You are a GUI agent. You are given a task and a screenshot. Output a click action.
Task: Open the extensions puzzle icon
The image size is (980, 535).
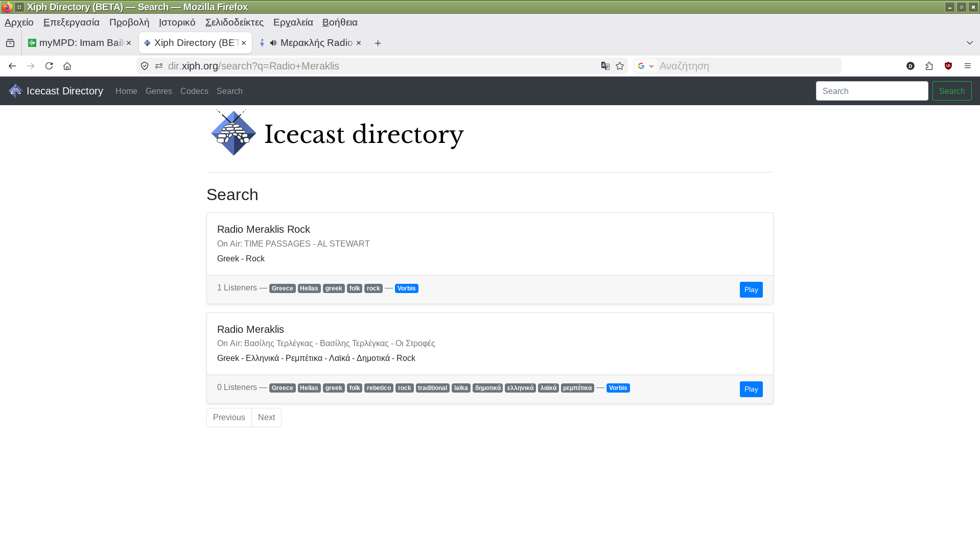click(x=929, y=66)
